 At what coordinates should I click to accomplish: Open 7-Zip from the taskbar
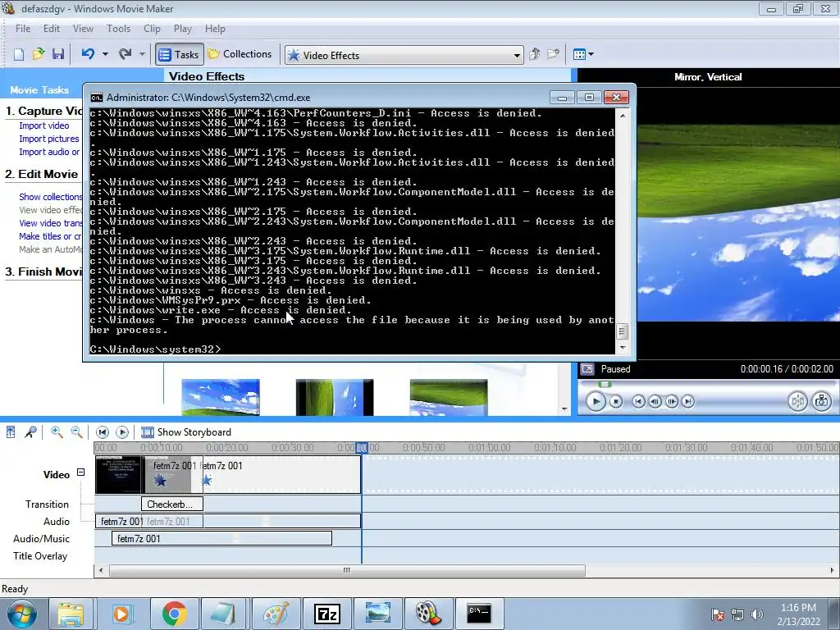(x=327, y=614)
